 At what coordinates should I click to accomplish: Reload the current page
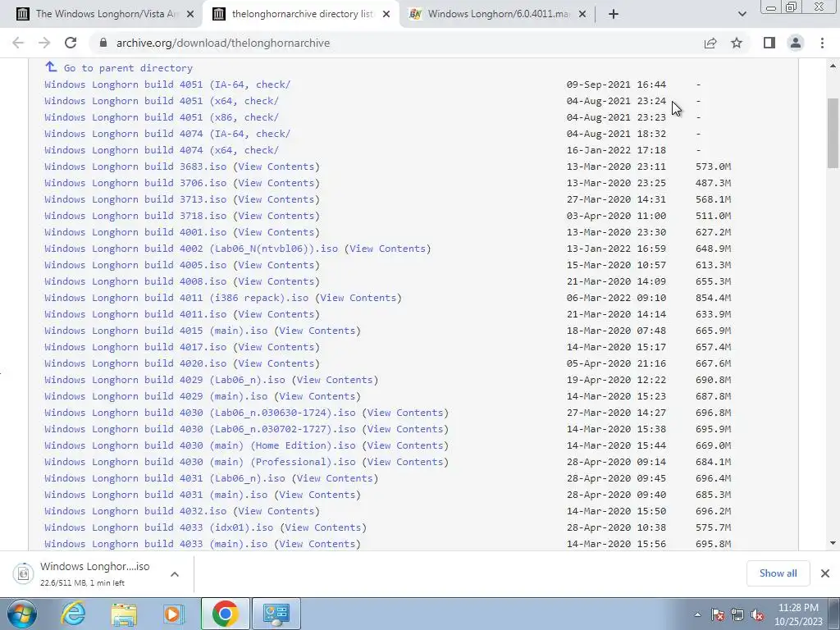(71, 43)
